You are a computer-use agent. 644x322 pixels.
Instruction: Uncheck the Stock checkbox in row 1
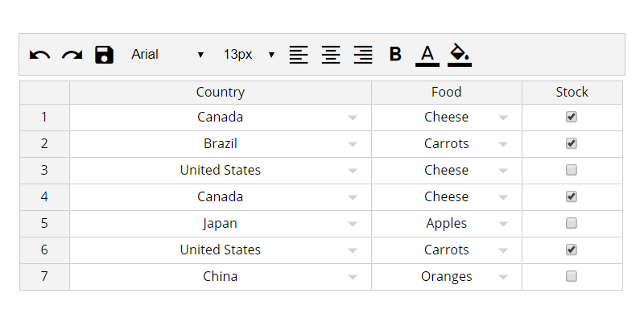click(572, 117)
